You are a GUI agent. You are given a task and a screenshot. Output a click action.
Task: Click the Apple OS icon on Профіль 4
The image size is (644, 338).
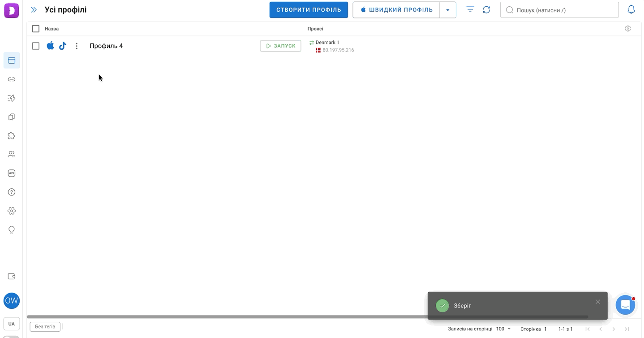50,46
